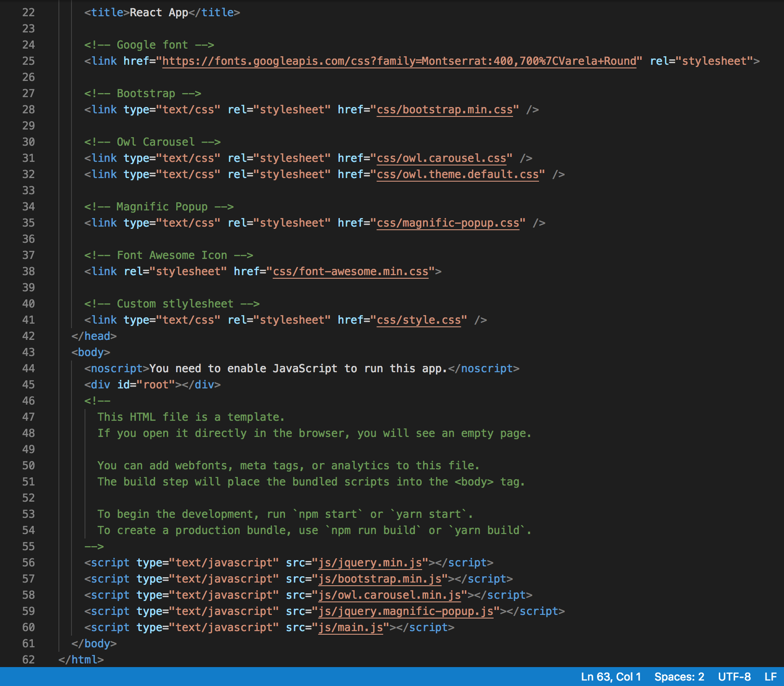This screenshot has height=686, width=784.
Task: Click the 'To create a production bundle' comment line
Action: point(315,530)
